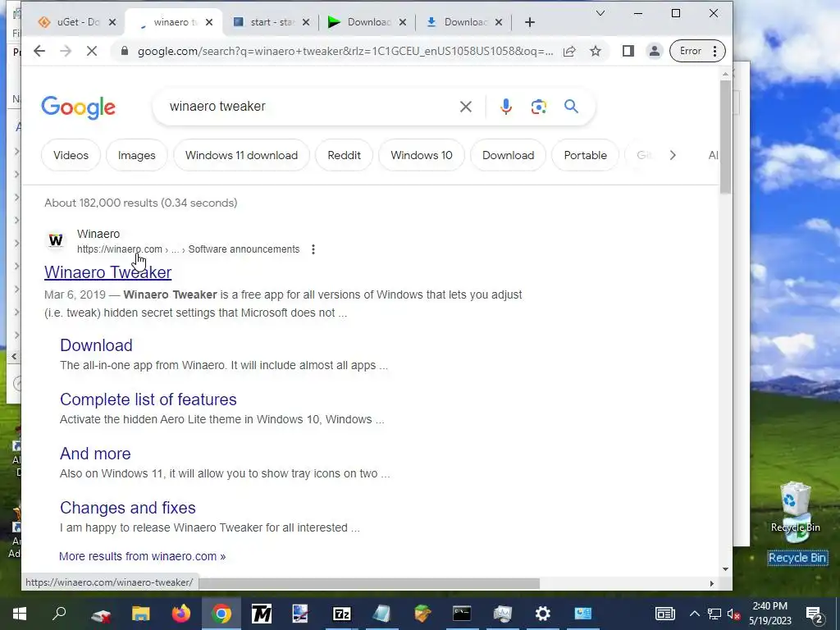Screen dimensions: 840x630
Task: Submit search with magnifier icon
Action: click(571, 106)
